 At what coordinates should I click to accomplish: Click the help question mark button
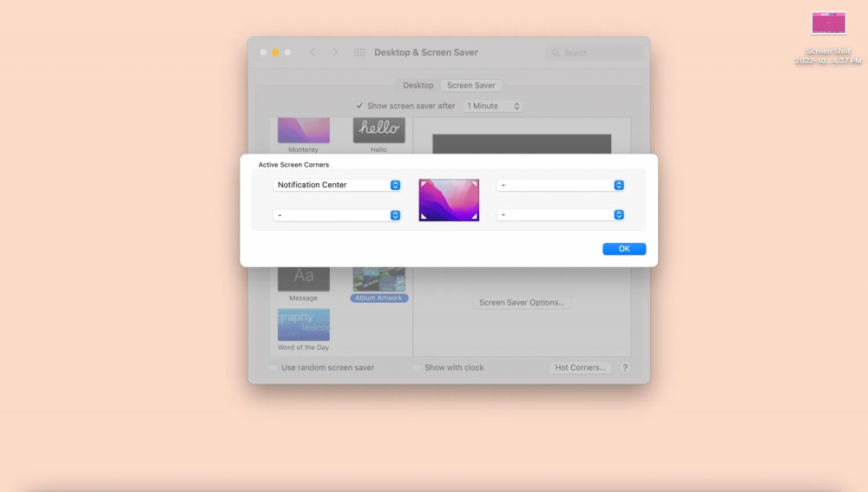click(624, 368)
